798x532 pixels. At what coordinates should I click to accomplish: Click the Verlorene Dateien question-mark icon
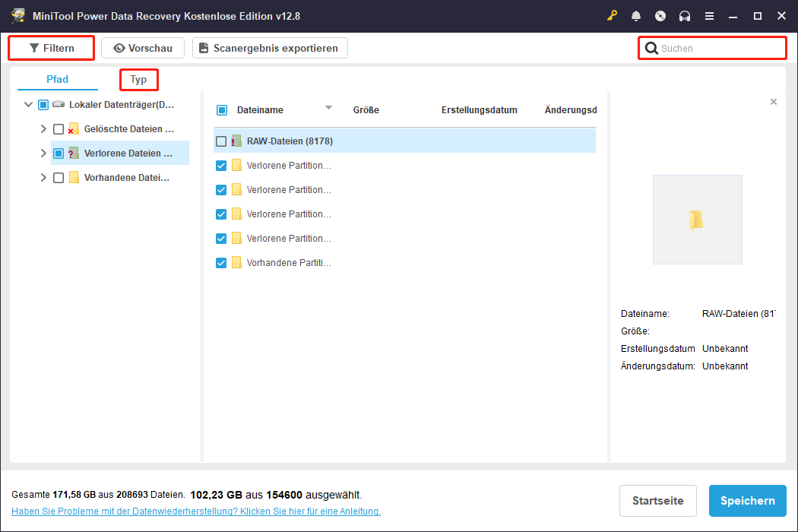click(x=73, y=154)
